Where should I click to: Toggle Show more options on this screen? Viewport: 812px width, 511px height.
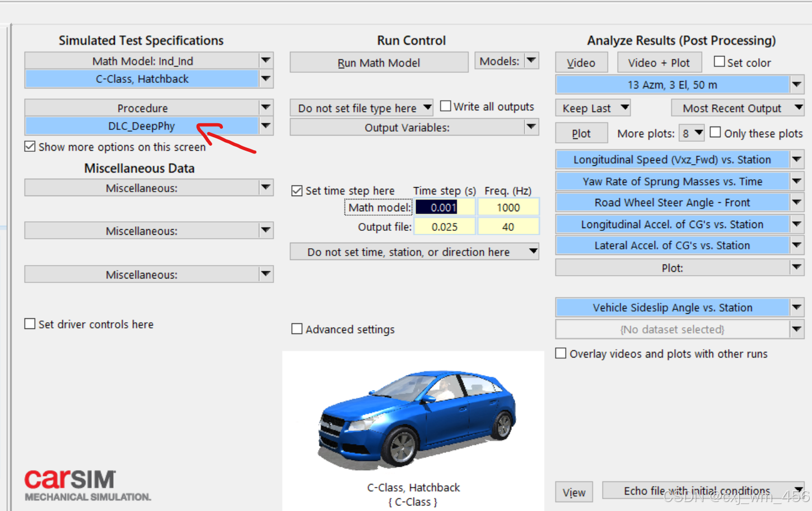30,147
